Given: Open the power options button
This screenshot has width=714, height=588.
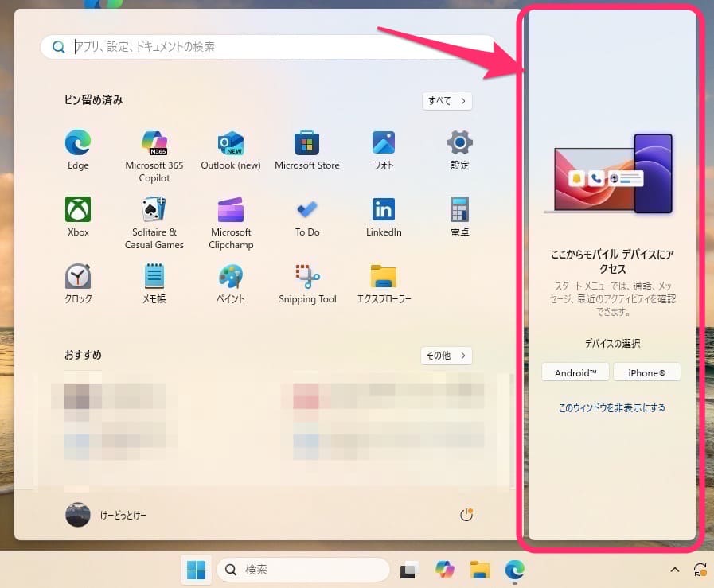Looking at the screenshot, I should (466, 516).
